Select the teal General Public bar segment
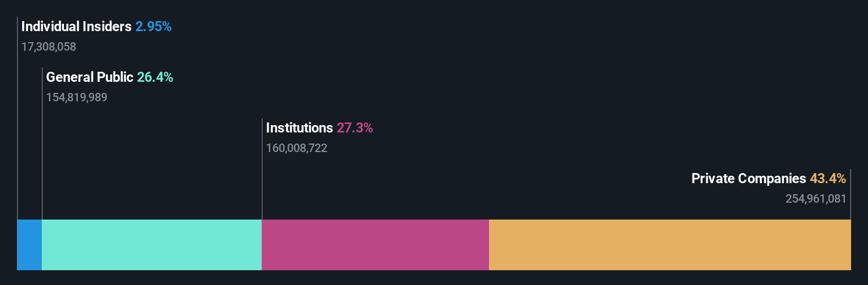Viewport: 868px width, 285px height. (152, 245)
